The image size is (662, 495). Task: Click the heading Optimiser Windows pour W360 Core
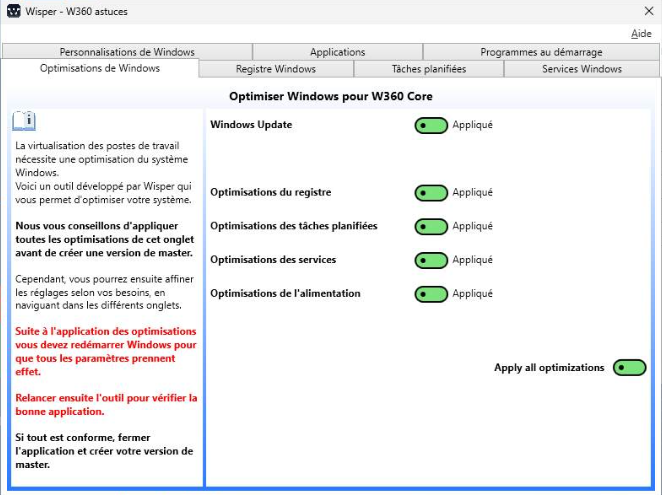tap(331, 96)
